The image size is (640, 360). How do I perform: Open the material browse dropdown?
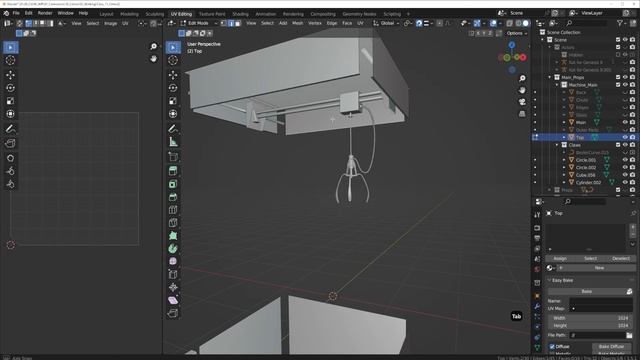551,268
